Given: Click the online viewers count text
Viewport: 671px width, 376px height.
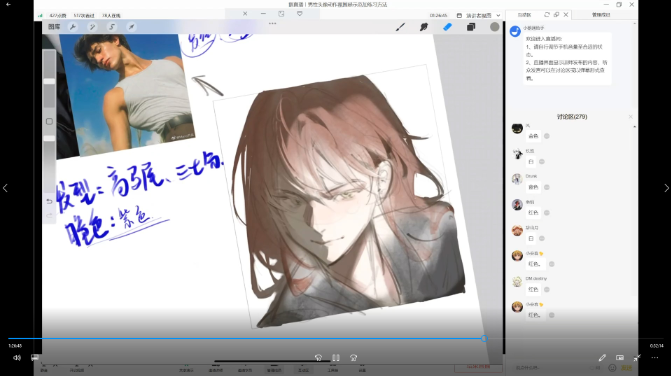Looking at the screenshot, I should pos(111,15).
